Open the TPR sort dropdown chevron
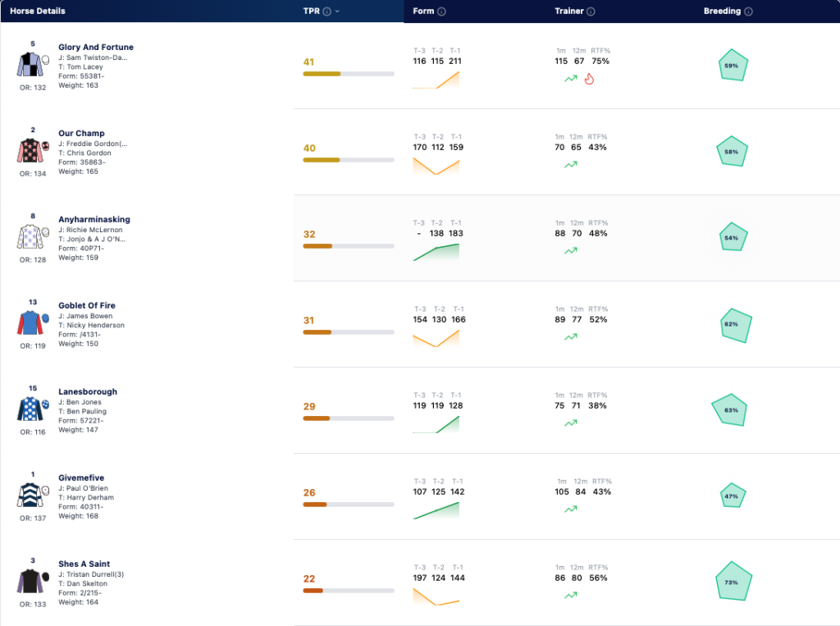This screenshot has width=840, height=626. click(x=337, y=11)
